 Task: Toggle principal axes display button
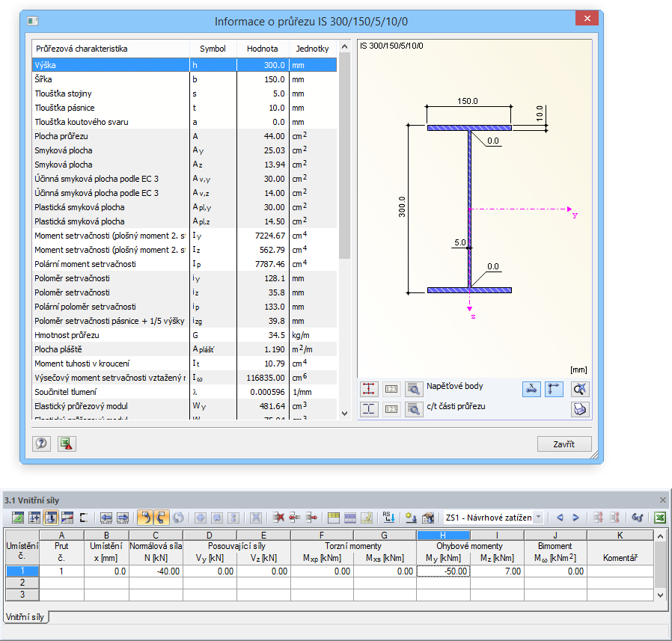[x=554, y=388]
